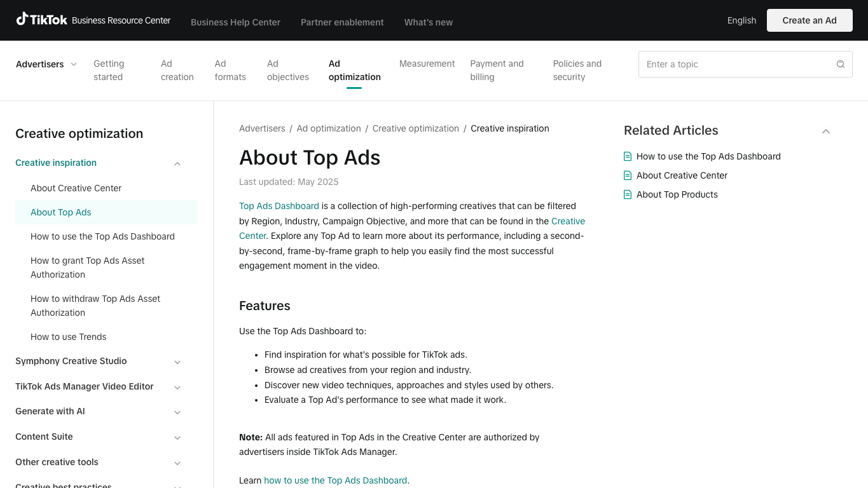Image resolution: width=868 pixels, height=488 pixels.
Task: Open sidebar item How to use the Top Ads Dashboard
Action: [102, 236]
